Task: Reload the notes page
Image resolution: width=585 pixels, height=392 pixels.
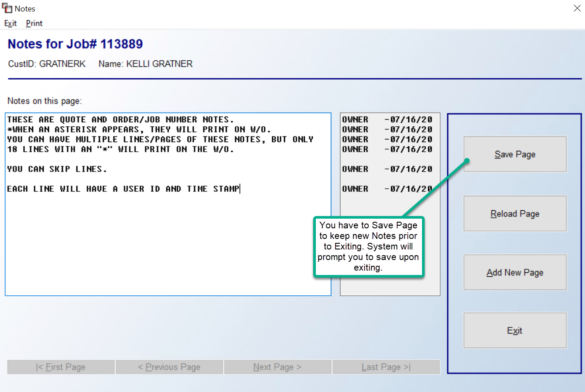Action: [515, 213]
